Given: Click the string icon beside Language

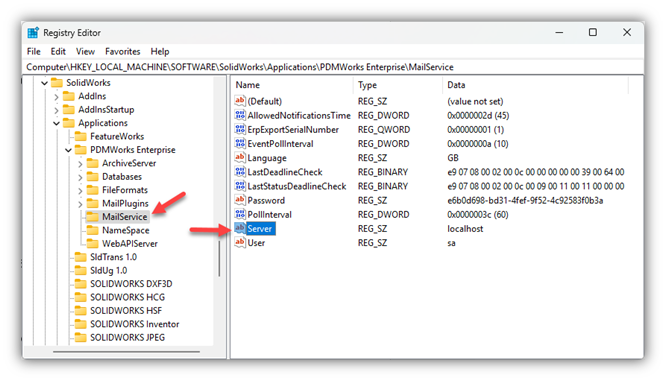Looking at the screenshot, I should [x=240, y=158].
